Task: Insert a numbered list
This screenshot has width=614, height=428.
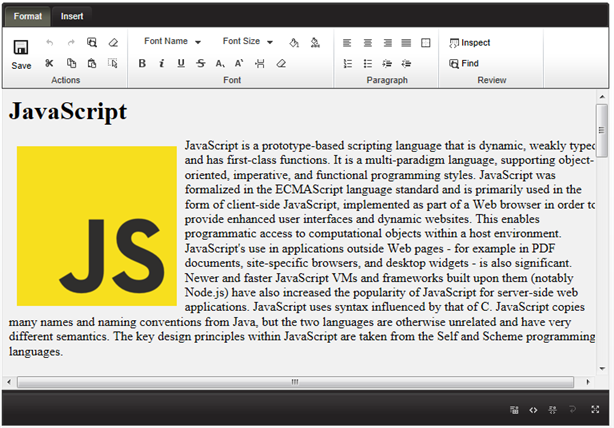Action: coord(347,63)
